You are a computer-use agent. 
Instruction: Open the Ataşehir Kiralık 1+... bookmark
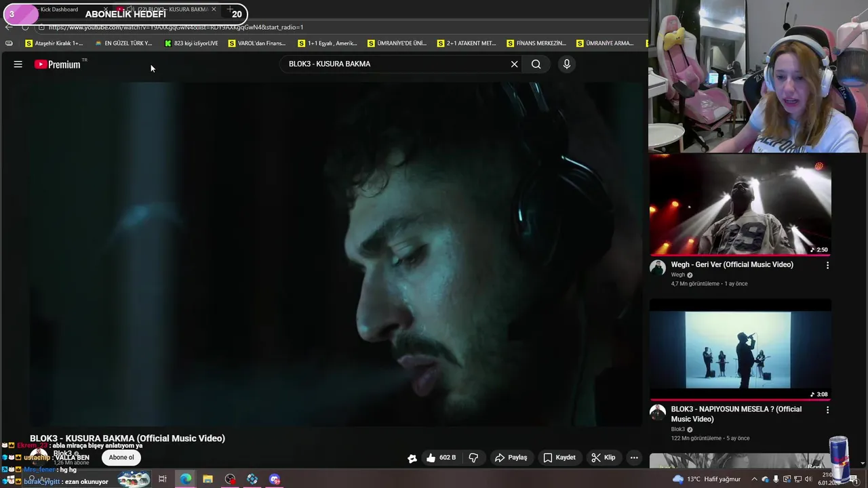point(54,43)
